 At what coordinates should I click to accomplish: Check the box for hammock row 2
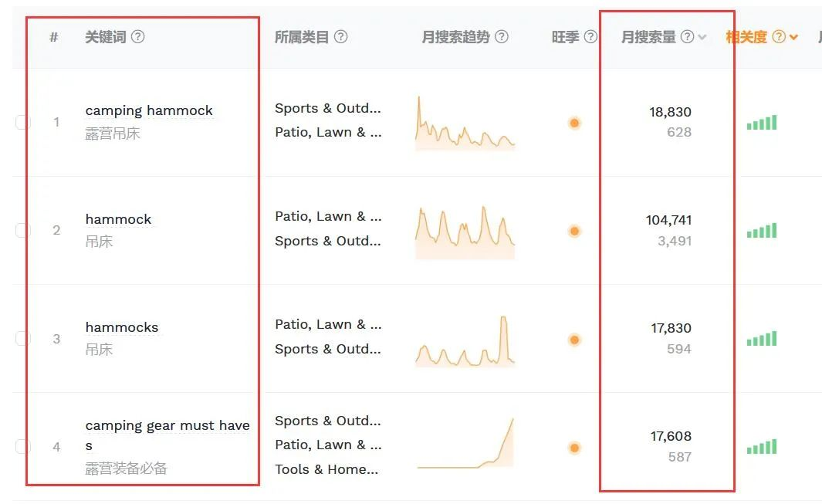[22, 230]
